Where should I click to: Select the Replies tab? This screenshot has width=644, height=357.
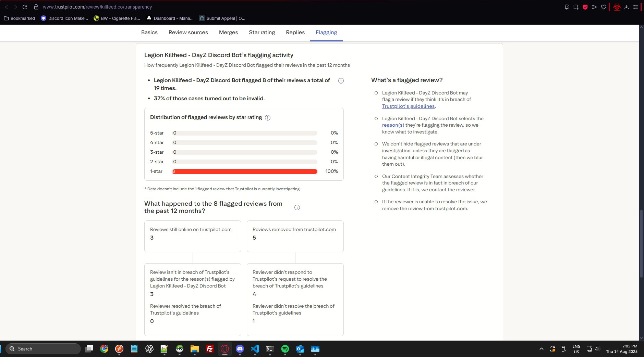(x=295, y=33)
